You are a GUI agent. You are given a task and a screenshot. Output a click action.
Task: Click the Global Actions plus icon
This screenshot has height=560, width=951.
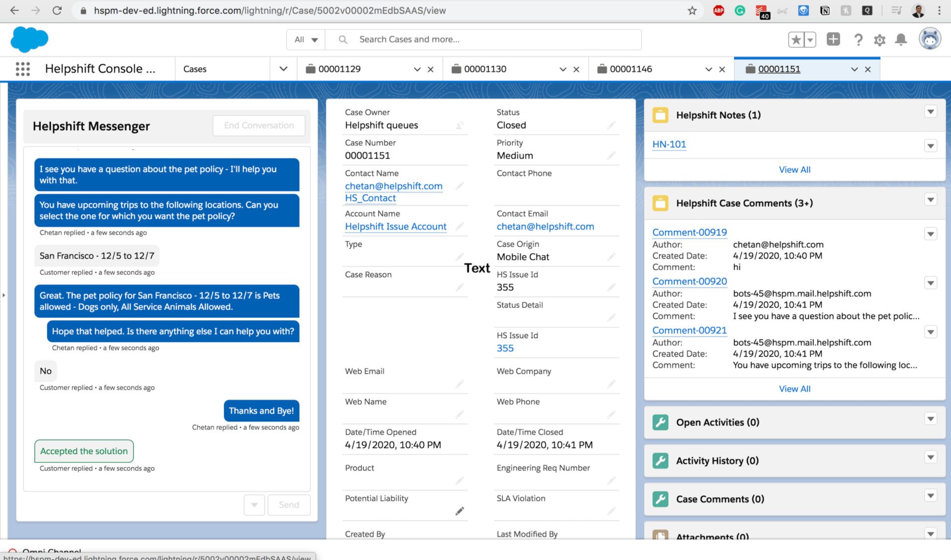(x=833, y=39)
